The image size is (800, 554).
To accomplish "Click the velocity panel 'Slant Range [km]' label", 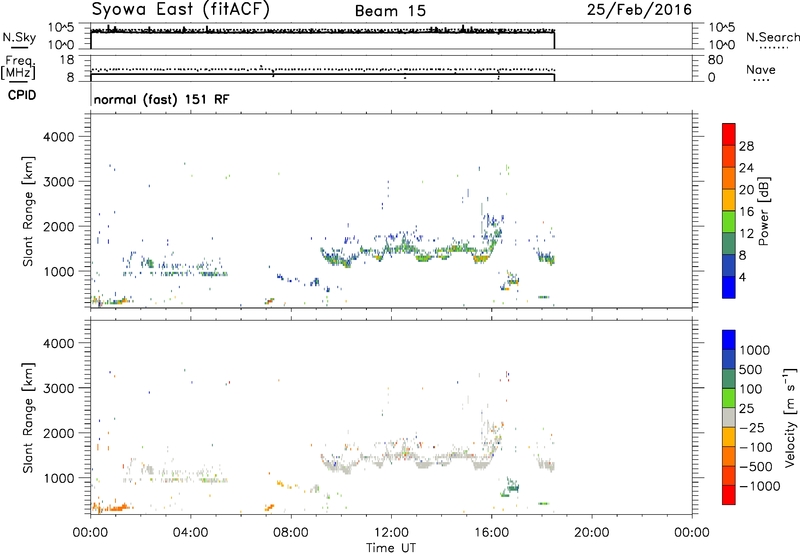I will 28,417.
